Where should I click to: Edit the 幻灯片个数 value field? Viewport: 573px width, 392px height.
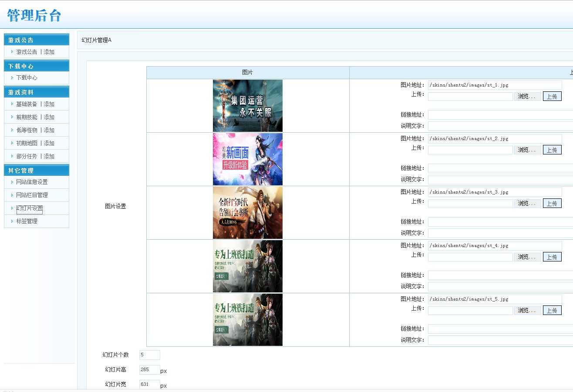tap(149, 355)
